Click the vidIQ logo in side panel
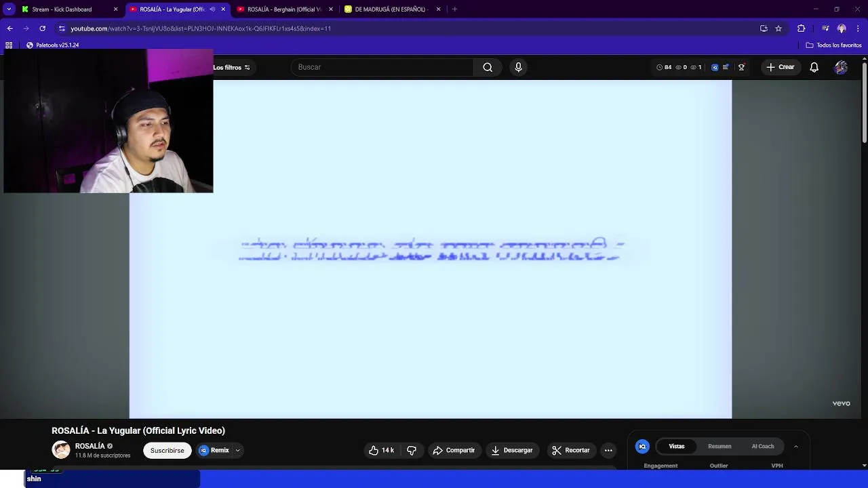Image resolution: width=868 pixels, height=488 pixels. coord(642,446)
